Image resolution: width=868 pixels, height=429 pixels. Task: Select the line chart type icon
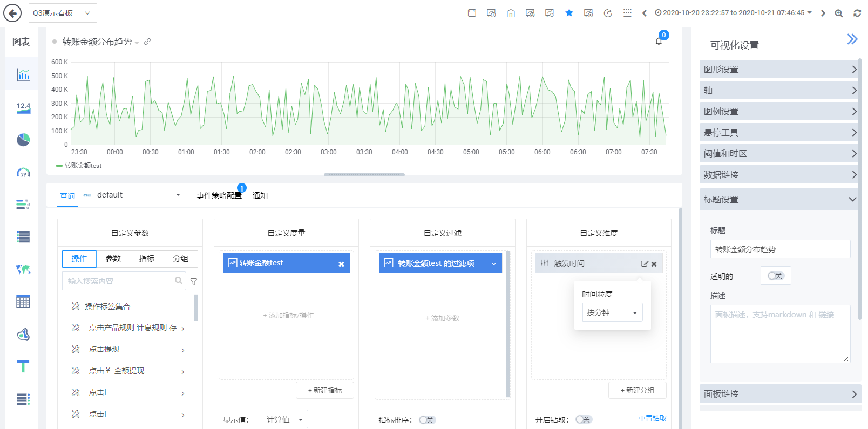coord(23,74)
